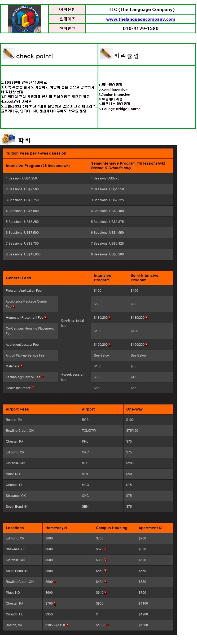Open footnote icon beside $890 Kirksville campus housing
The image size is (197, 644).
(106, 560)
